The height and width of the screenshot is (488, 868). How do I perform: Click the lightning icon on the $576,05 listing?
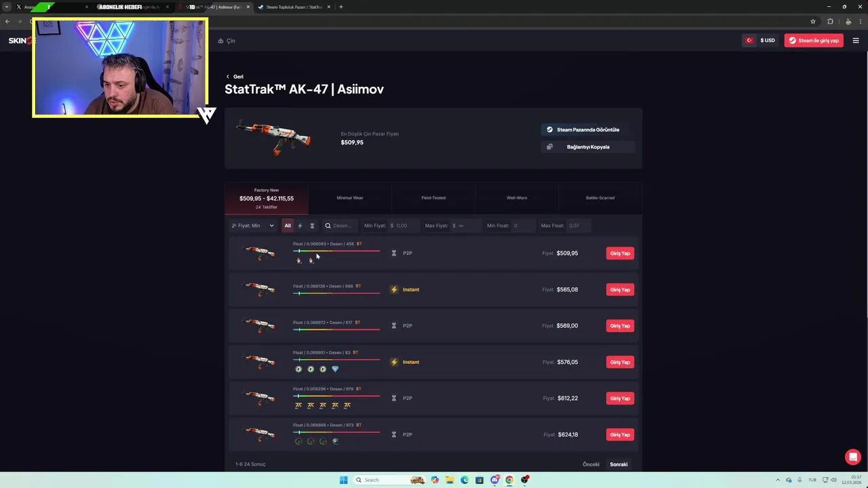point(394,362)
